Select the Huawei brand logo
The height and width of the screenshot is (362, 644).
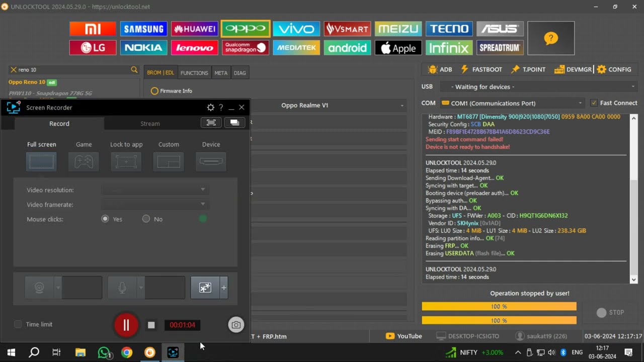[x=194, y=29]
